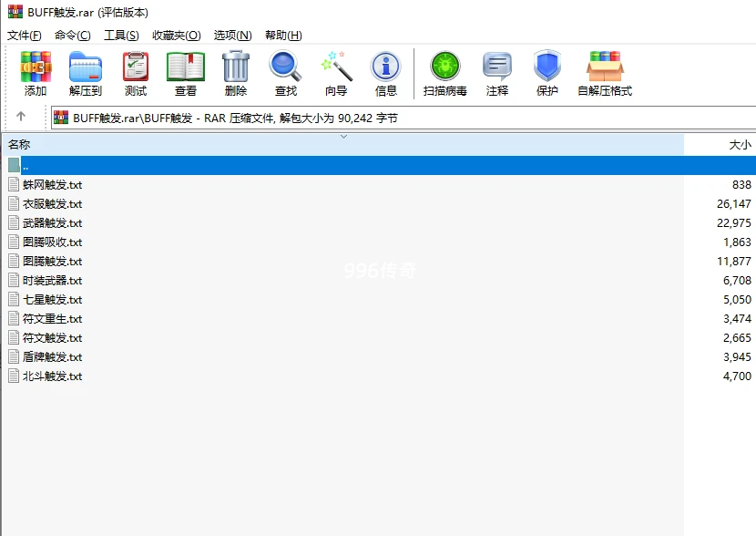
Task: Select file name 北斗触发.txt
Action: coord(52,376)
